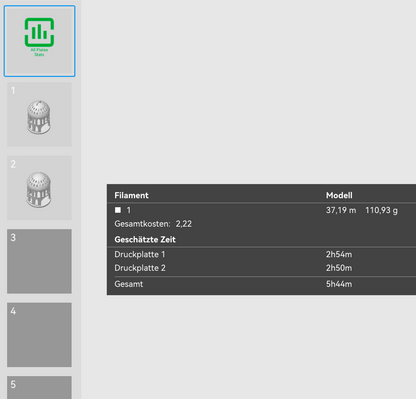Switch to empty plate 5

(x=39, y=387)
